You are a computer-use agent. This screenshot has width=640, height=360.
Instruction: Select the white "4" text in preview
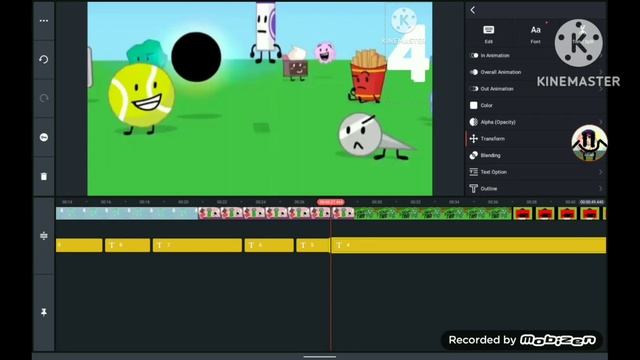pos(409,54)
